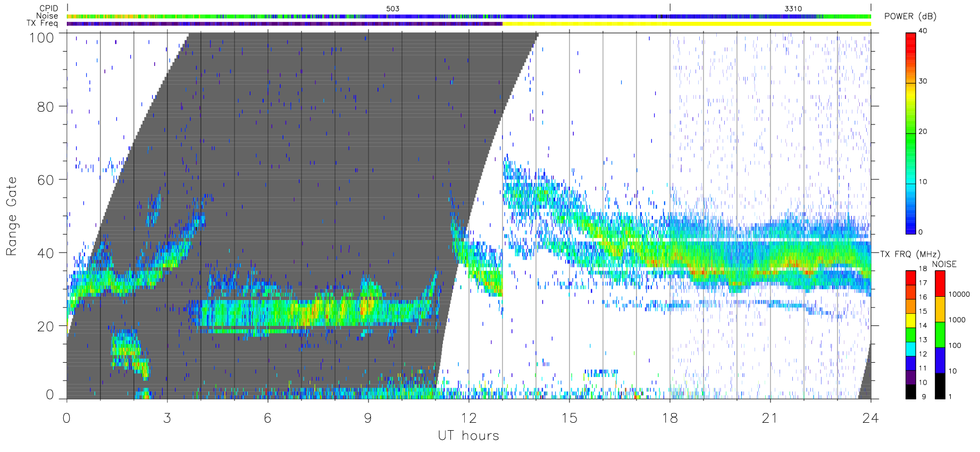Click the yellow segment of the TX Freq strip
This screenshot has height=452, width=980.
[x=686, y=23]
